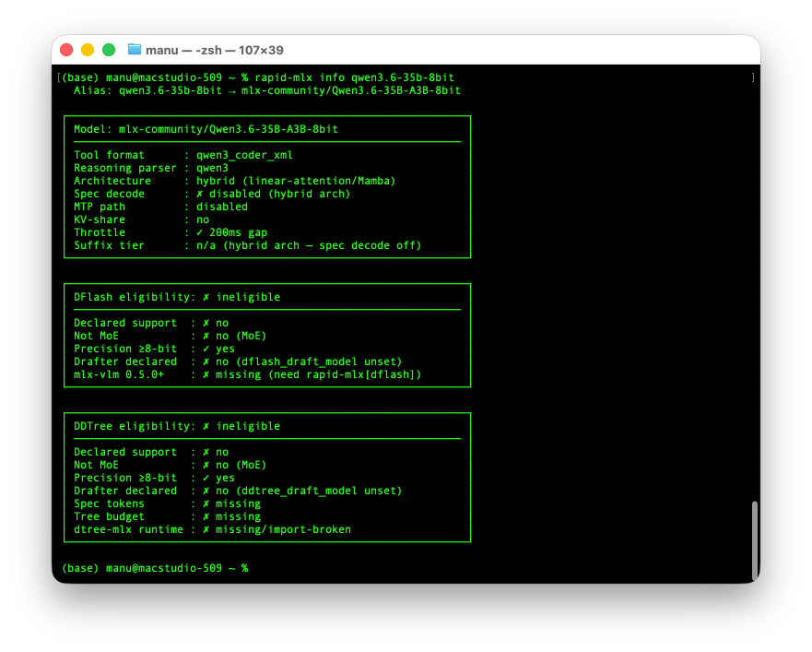812x652 pixels.
Task: Click '✗ no (ddtree_draft_model unset)' value
Action: point(302,491)
